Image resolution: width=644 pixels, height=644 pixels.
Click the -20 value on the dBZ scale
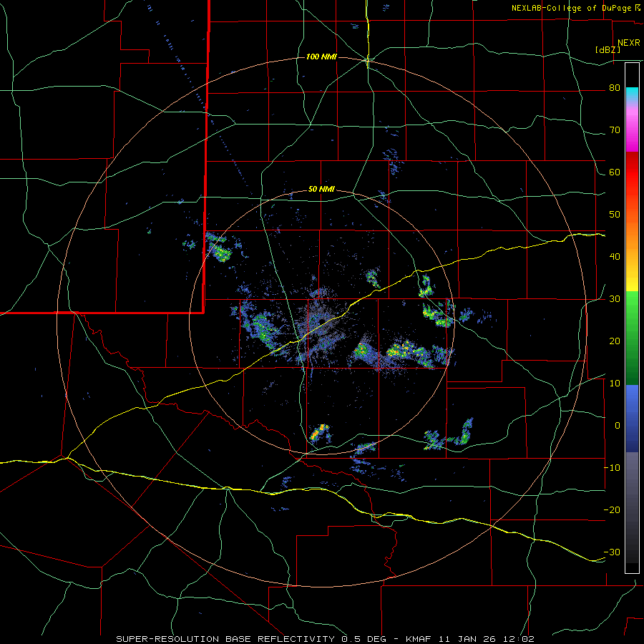pyautogui.click(x=612, y=510)
